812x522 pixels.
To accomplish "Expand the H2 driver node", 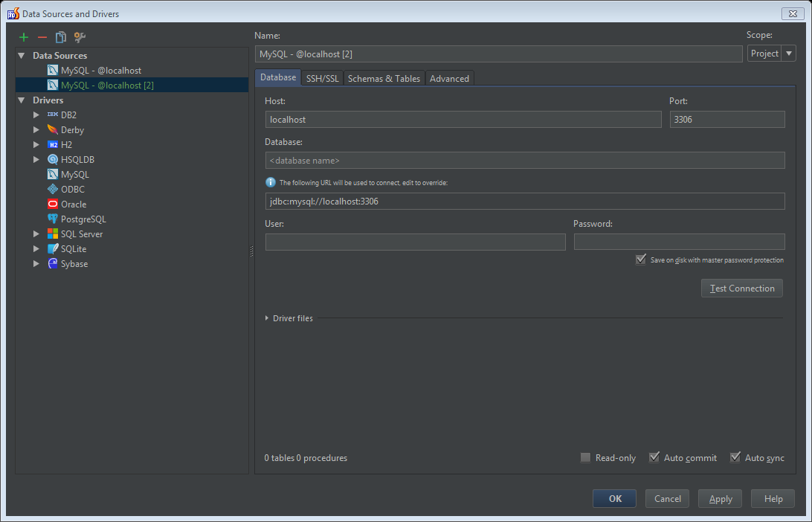I will [x=36, y=145].
